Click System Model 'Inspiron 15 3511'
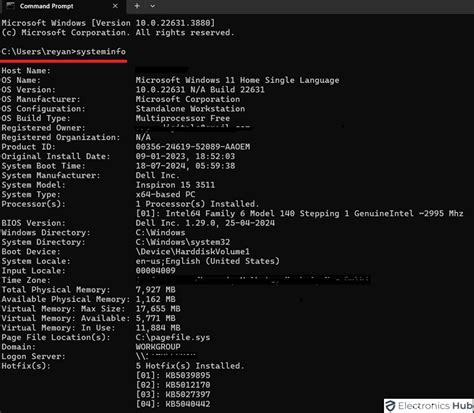Image resolution: width=474 pixels, height=413 pixels. click(x=175, y=185)
